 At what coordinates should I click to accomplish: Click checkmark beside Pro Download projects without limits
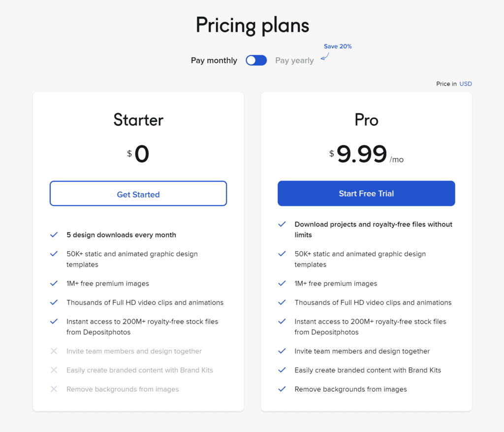click(x=282, y=224)
